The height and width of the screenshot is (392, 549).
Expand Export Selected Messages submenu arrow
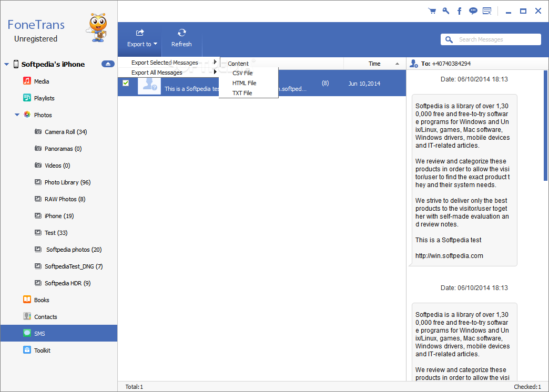(x=215, y=62)
